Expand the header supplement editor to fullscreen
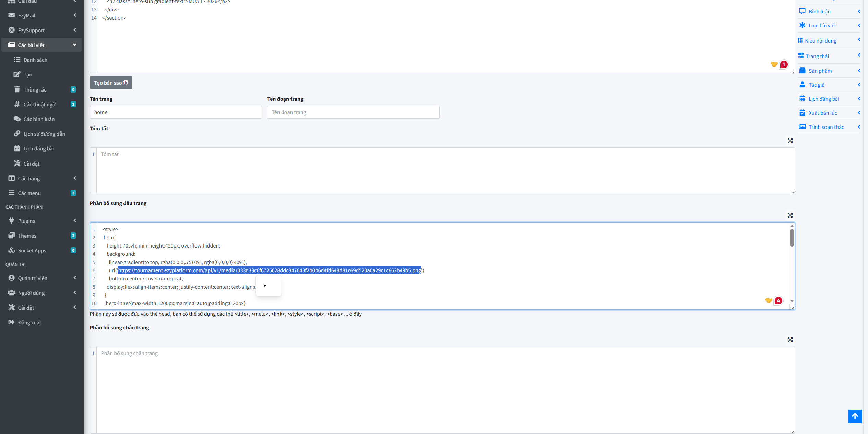The height and width of the screenshot is (434, 868). coord(790,215)
